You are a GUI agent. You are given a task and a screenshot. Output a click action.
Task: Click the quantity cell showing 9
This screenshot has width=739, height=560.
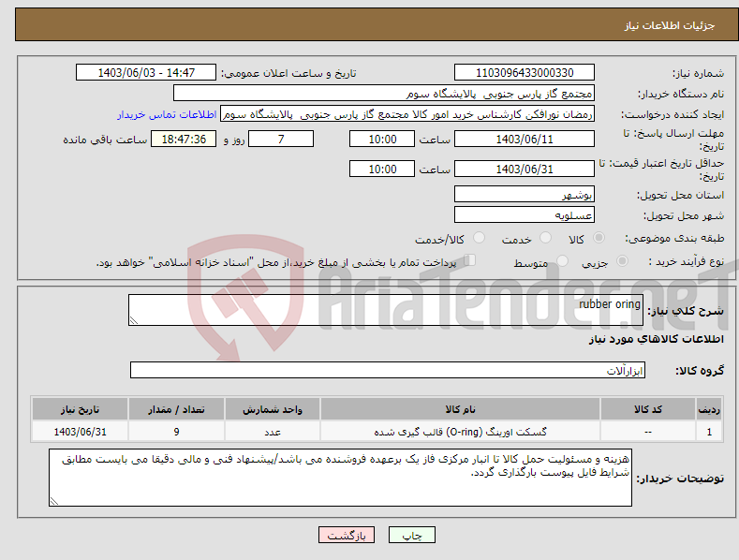pos(176,432)
